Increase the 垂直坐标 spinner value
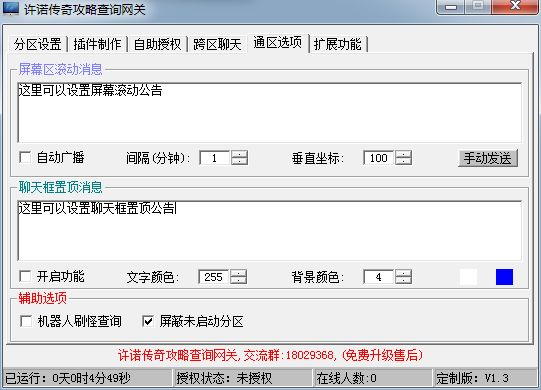 [x=403, y=154]
